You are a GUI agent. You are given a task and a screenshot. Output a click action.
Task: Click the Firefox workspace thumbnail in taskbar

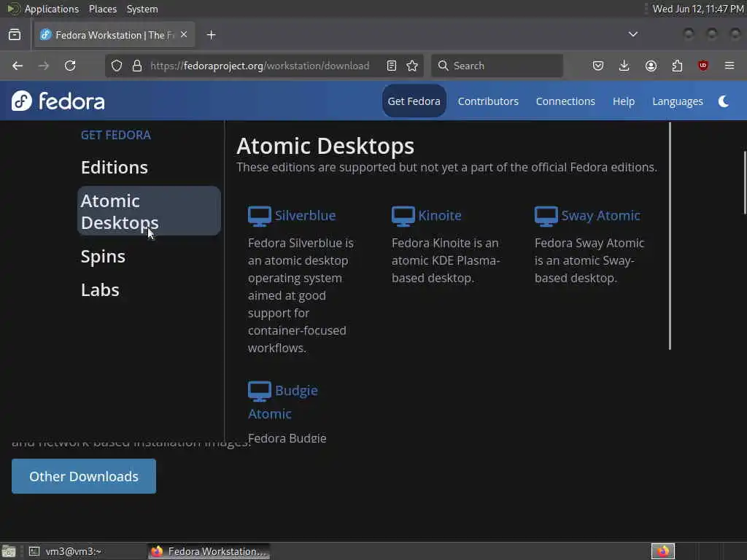click(x=663, y=551)
